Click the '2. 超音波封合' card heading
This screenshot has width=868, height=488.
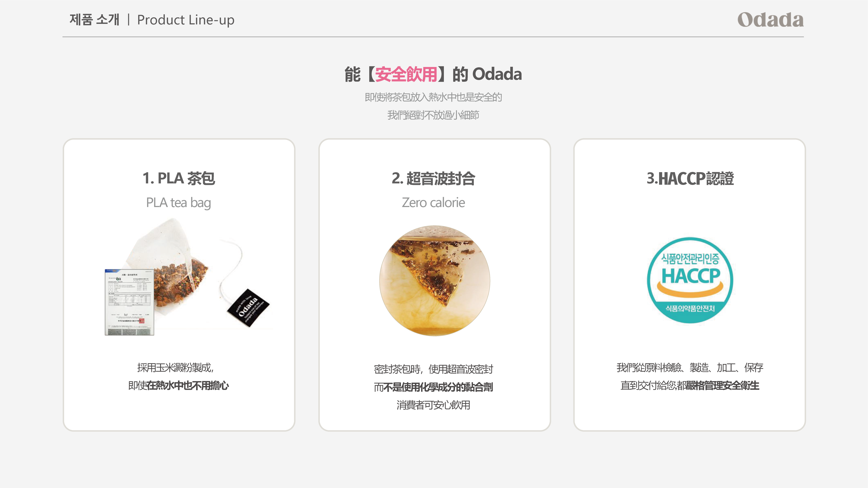click(x=433, y=178)
